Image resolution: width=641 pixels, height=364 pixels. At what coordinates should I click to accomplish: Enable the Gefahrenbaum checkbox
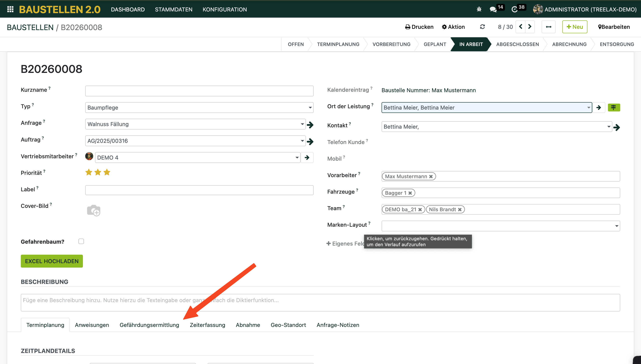click(81, 241)
